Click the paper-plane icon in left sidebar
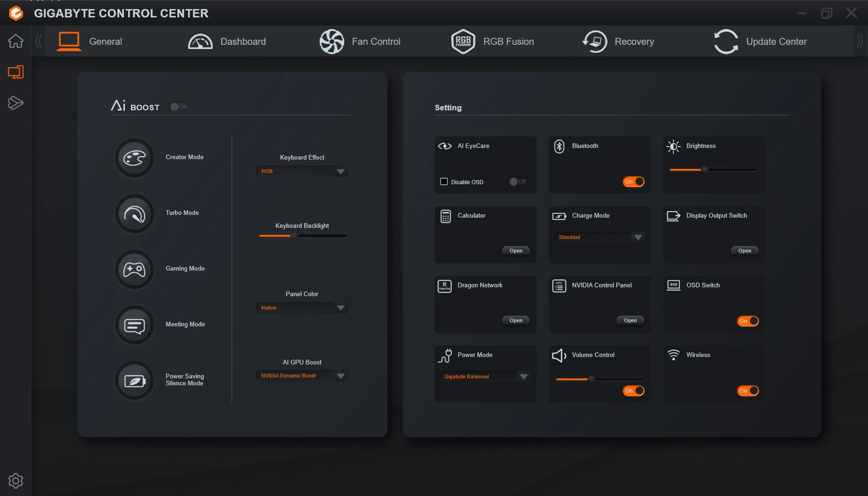This screenshot has width=868, height=496. (15, 103)
